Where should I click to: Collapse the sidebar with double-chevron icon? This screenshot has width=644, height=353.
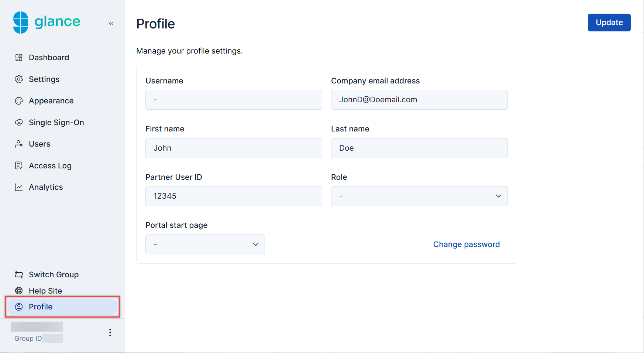point(111,23)
